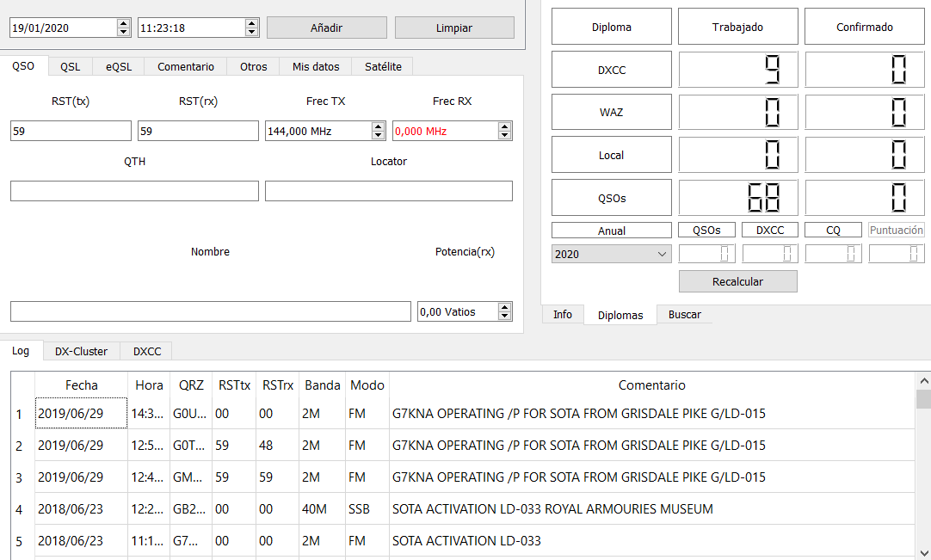Image resolution: width=931 pixels, height=560 pixels.
Task: Sort log by Hora column header
Action: click(149, 385)
